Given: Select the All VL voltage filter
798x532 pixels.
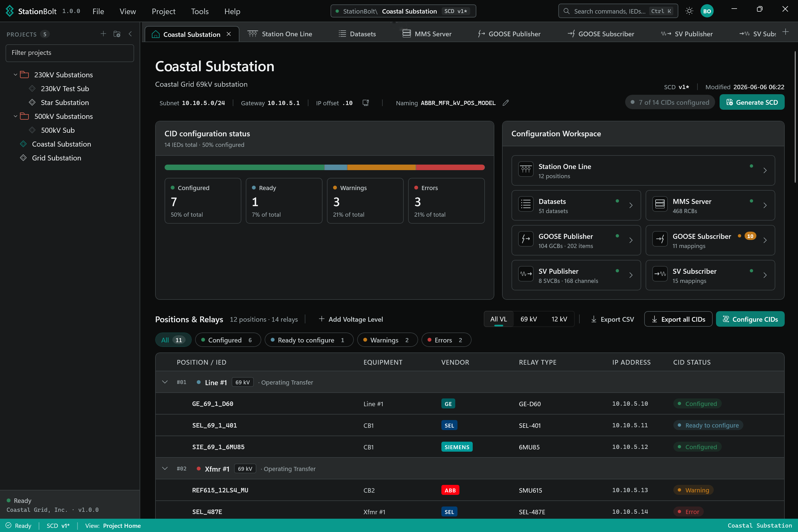Looking at the screenshot, I should click(x=498, y=319).
